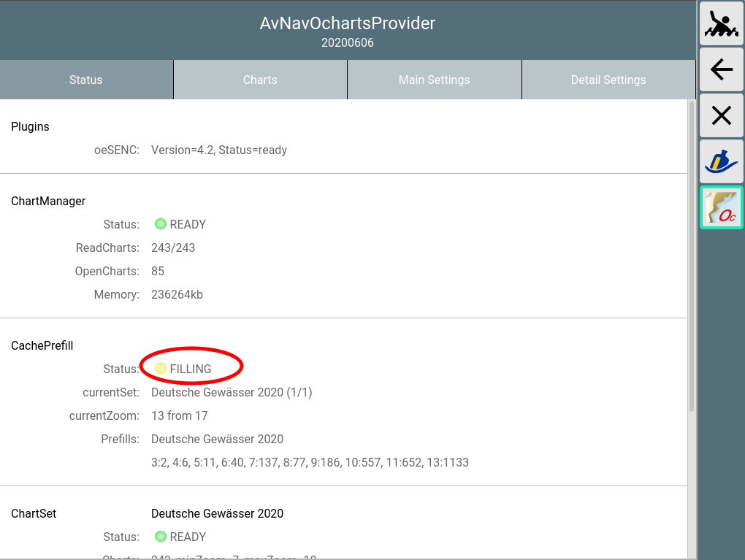Viewport: 745px width, 560px height.
Task: Click the ChartSet READY status text
Action: click(188, 537)
